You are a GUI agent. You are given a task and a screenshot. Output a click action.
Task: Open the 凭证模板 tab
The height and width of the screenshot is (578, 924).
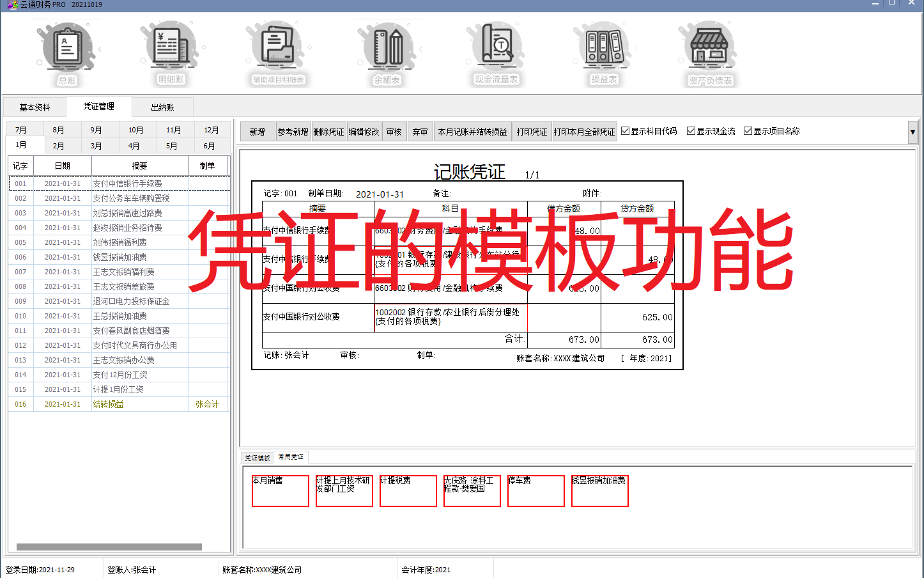(257, 457)
